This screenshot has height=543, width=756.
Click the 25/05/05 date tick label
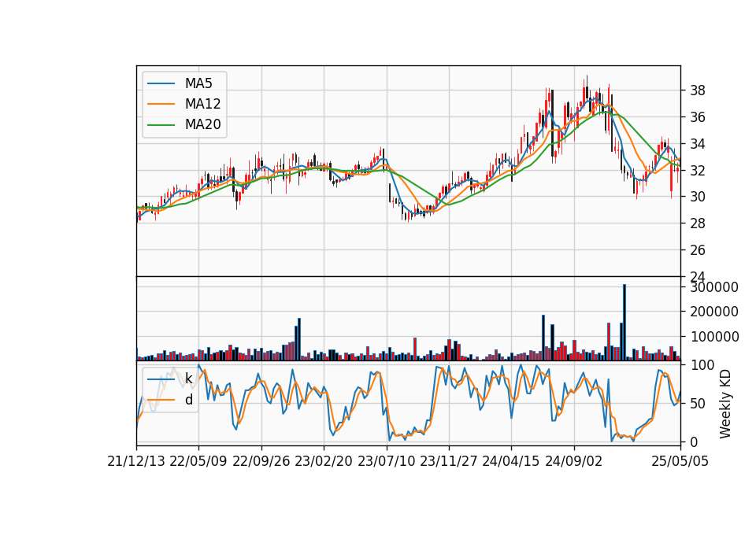680,462
